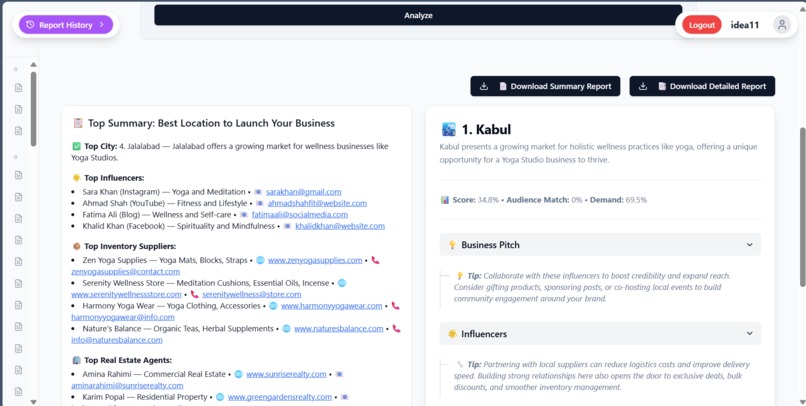Click globe icon beside www.harmonyyogawear.com

tap(273, 306)
